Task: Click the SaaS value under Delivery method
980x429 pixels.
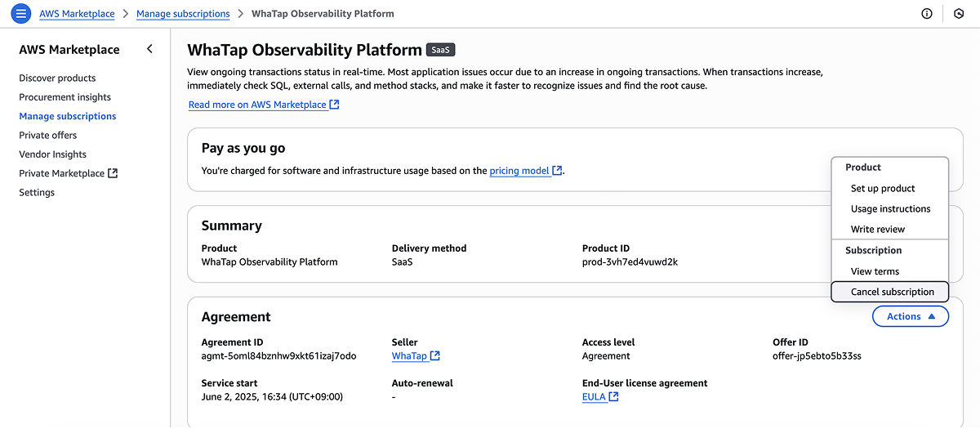Action: point(403,262)
